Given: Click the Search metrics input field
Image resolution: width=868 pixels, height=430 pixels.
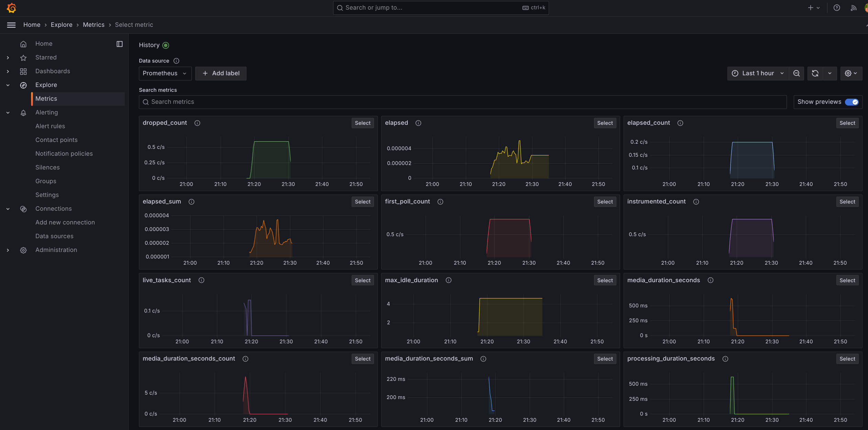Looking at the screenshot, I should point(463,102).
